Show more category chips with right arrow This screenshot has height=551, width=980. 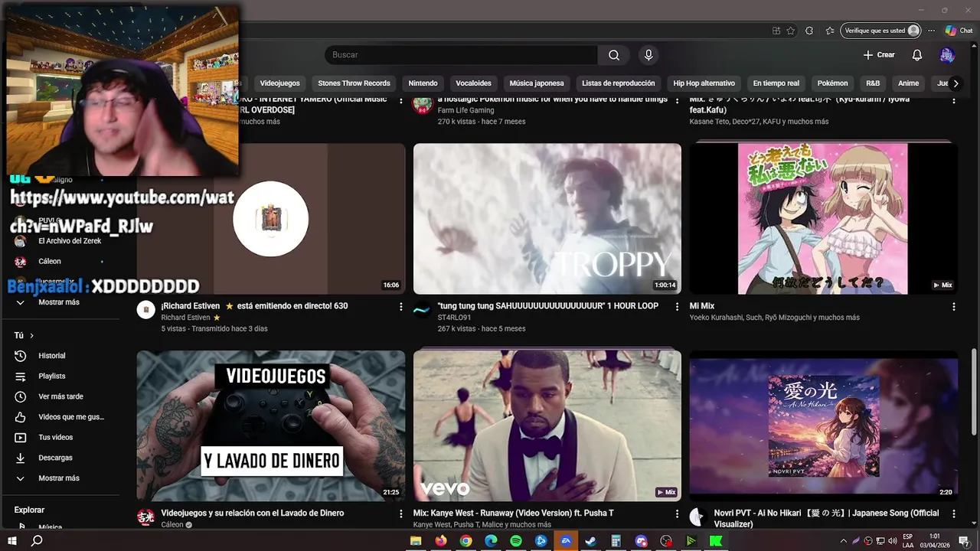955,83
